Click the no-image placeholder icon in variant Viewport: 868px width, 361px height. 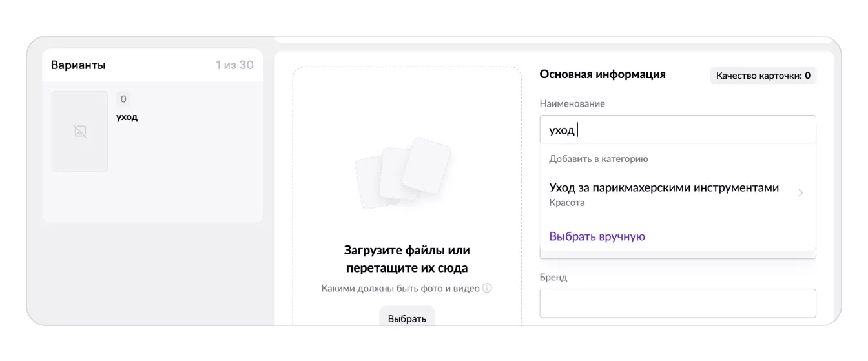80,132
